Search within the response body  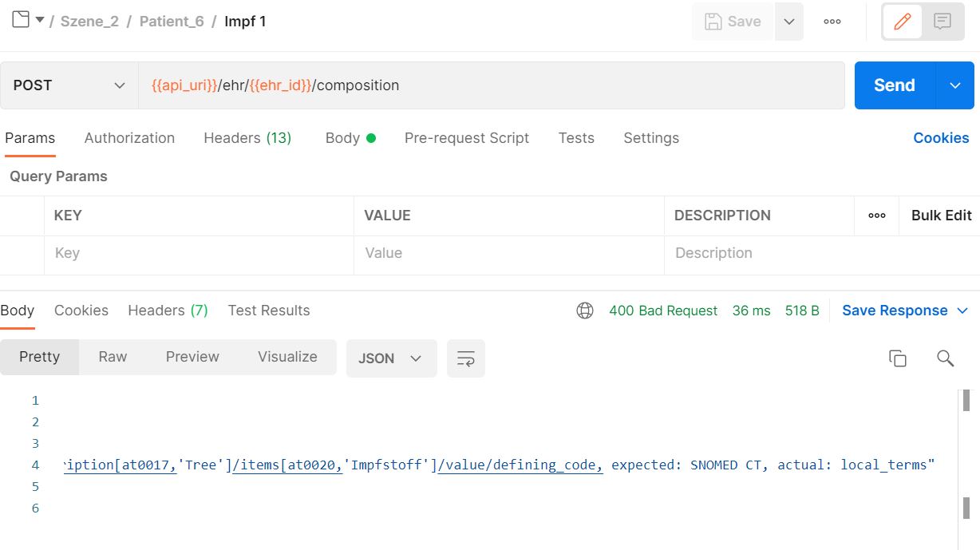pos(945,359)
